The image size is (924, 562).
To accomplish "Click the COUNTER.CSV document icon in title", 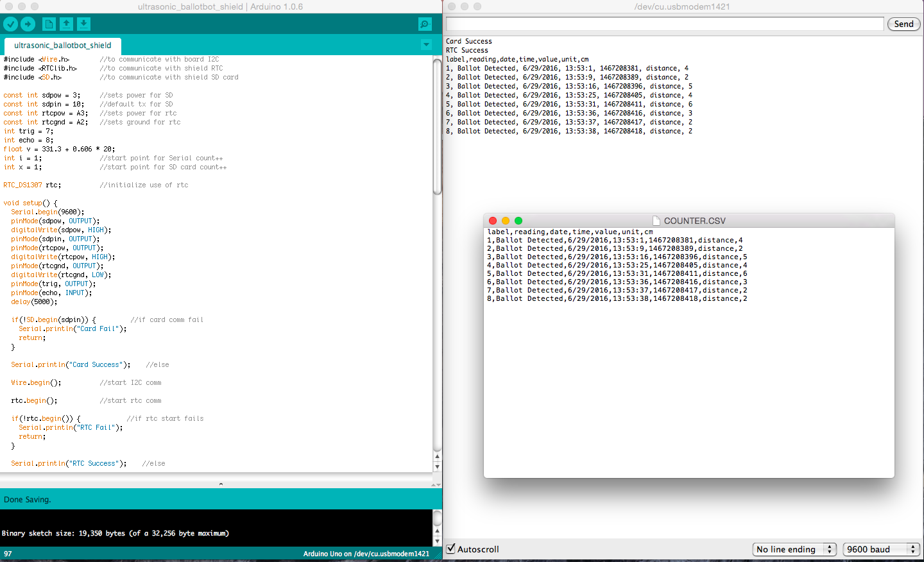I will coord(656,221).
